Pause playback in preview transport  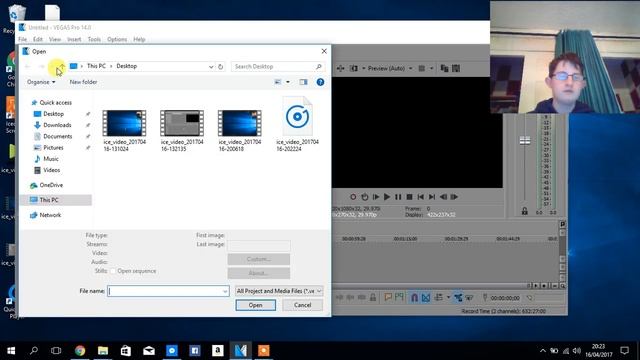tap(398, 197)
